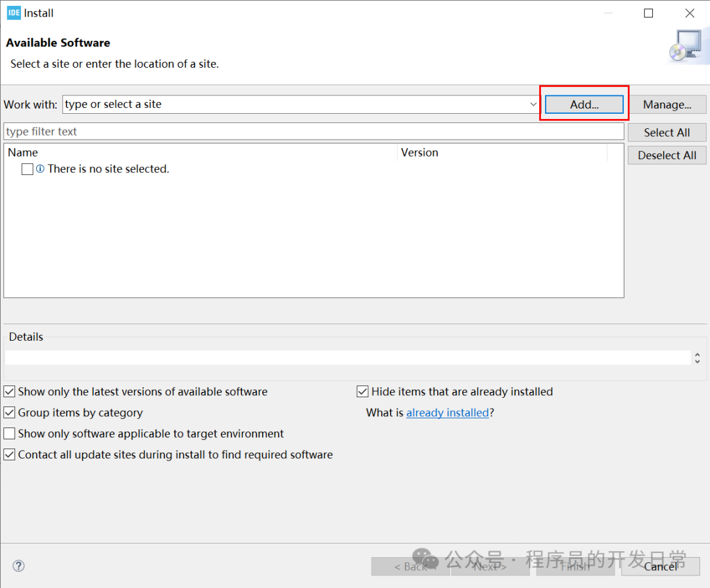Enable Show only software applicable to target environment
This screenshot has width=710, height=588.
[x=9, y=433]
